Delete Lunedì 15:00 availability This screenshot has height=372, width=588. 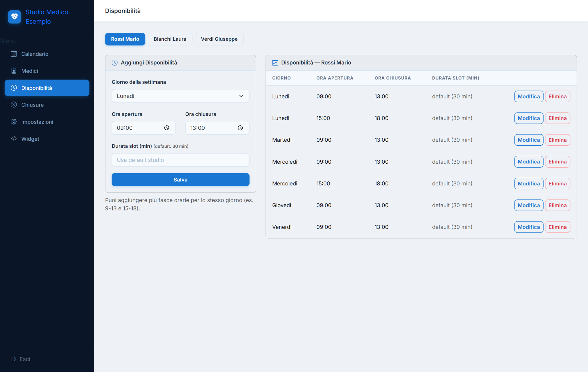pos(557,118)
